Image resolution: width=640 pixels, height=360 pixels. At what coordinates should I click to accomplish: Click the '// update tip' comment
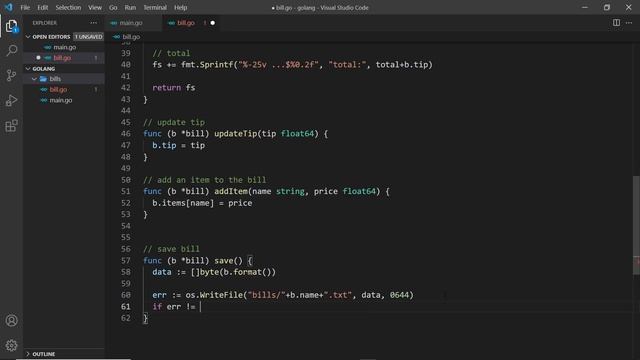pyautogui.click(x=174, y=122)
